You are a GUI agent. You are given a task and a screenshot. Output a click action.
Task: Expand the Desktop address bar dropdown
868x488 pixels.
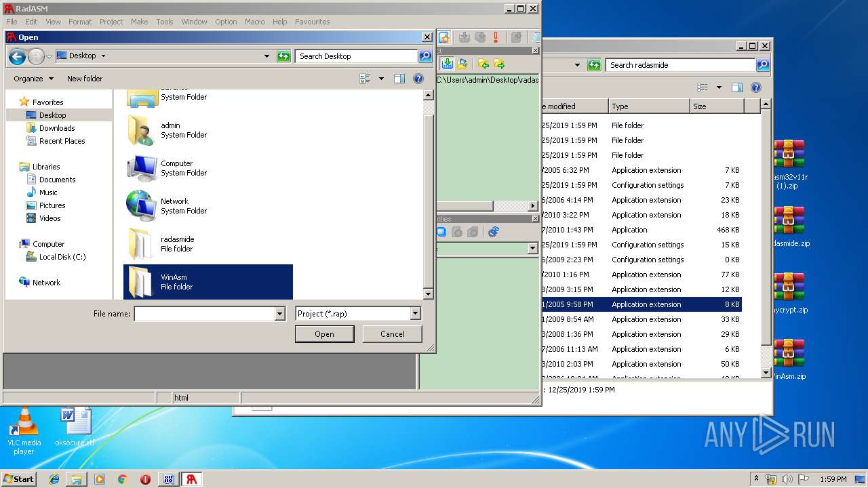(x=267, y=56)
